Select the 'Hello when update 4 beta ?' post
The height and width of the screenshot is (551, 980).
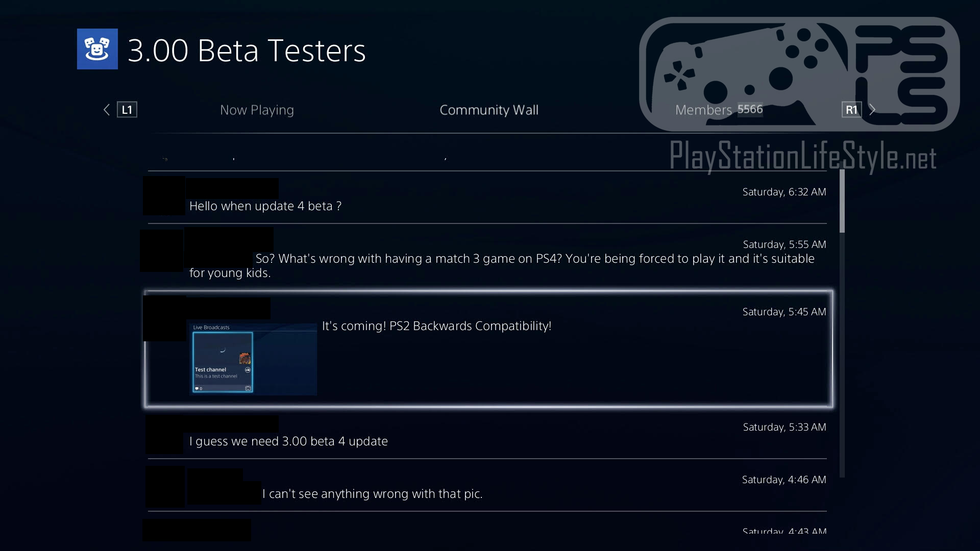[x=265, y=206]
